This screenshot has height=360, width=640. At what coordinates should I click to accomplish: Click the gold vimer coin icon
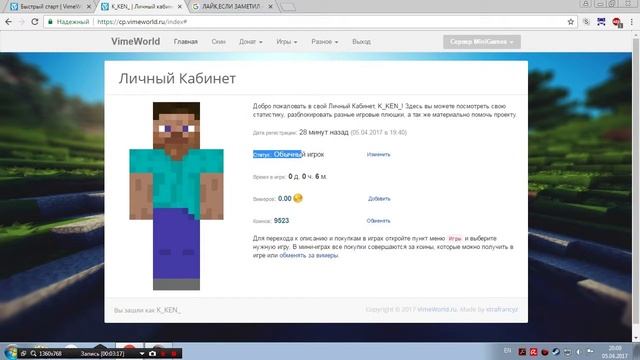point(298,198)
